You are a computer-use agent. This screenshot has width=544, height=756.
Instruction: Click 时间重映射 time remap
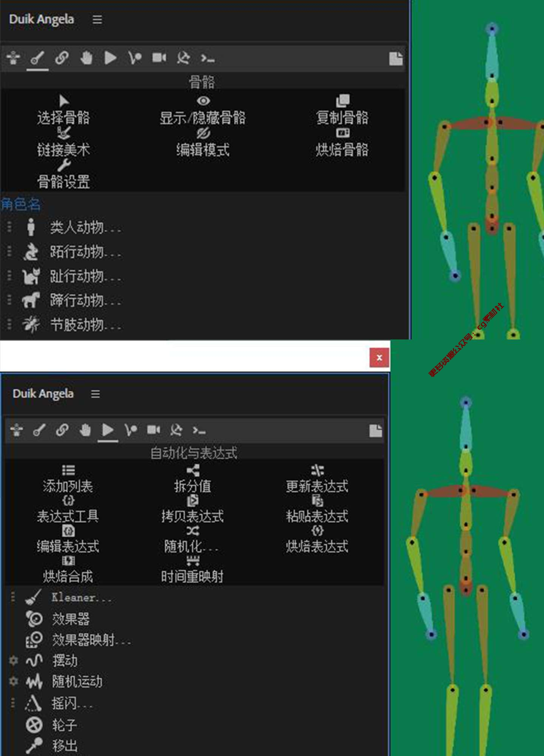pyautogui.click(x=193, y=570)
